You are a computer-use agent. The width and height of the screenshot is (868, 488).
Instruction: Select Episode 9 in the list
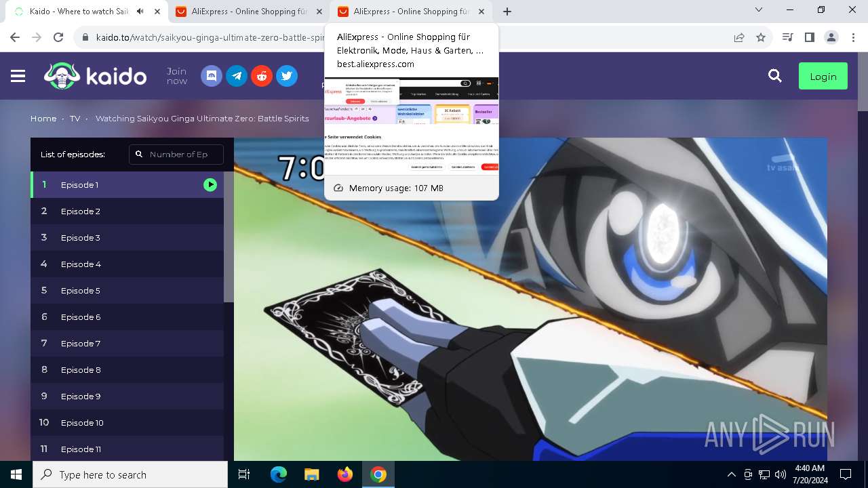tap(127, 396)
